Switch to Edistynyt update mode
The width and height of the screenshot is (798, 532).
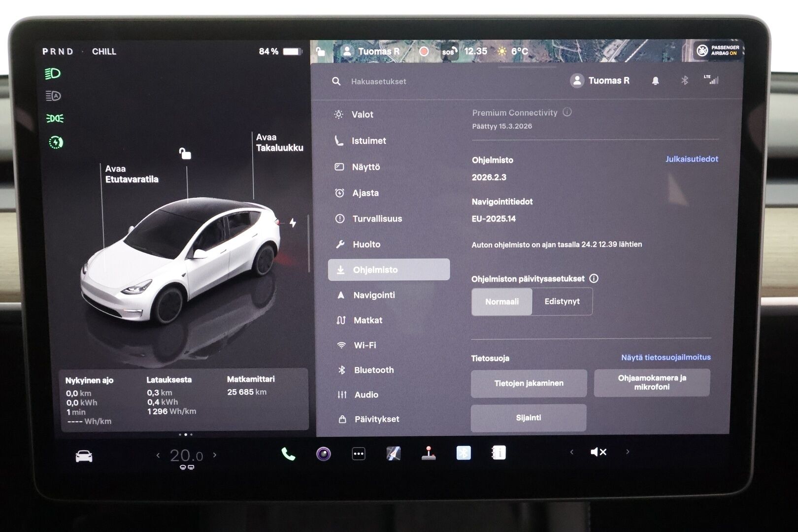coord(562,301)
